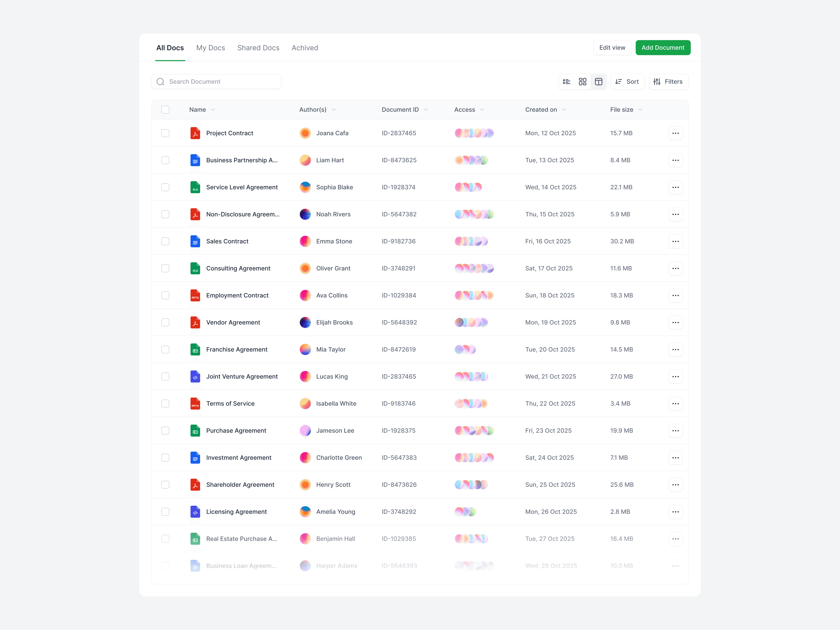
Task: Switch to the My Docs tab
Action: tap(210, 48)
